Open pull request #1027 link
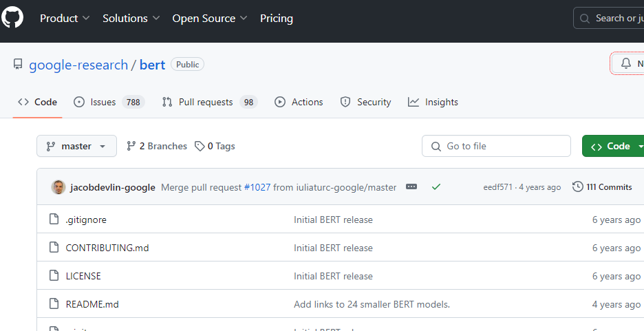 tap(257, 187)
